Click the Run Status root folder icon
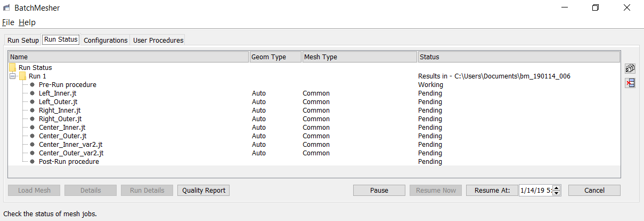 tap(12, 68)
